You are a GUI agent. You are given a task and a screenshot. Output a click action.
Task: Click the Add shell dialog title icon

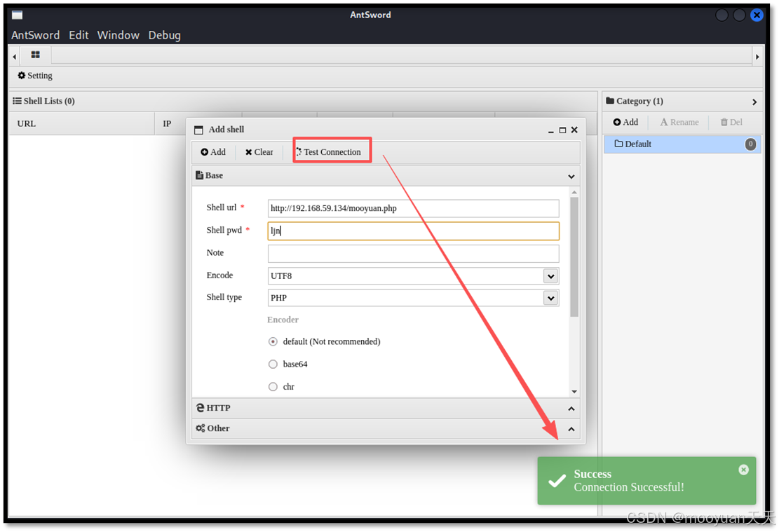pos(198,130)
